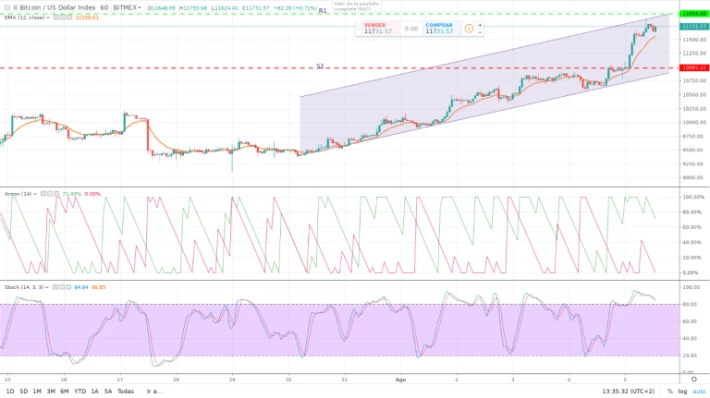Select the 3M time range
Image resolution: width=710 pixels, height=398 pixels.
tap(51, 391)
